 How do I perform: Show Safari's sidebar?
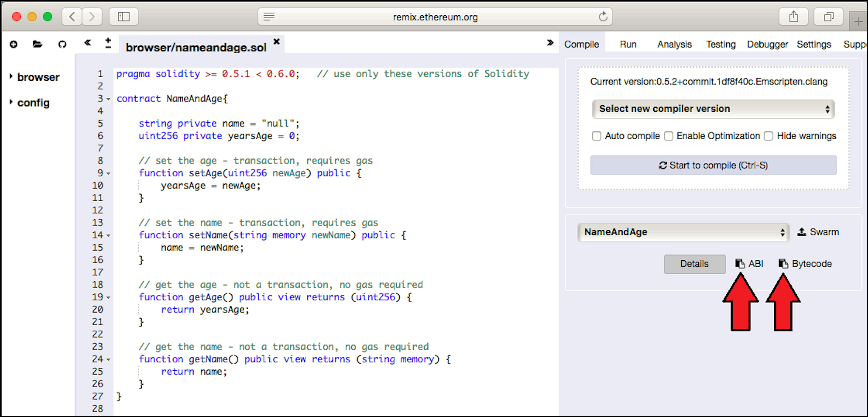[x=123, y=17]
